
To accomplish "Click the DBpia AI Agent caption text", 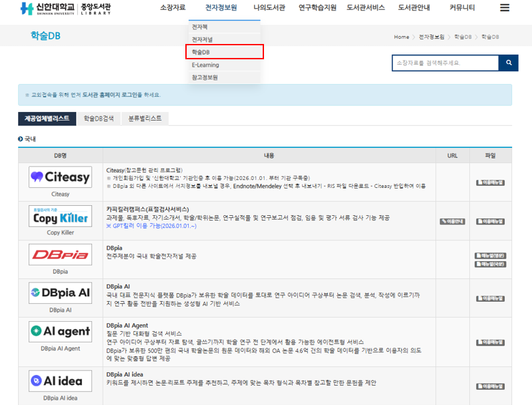I will (61, 348).
